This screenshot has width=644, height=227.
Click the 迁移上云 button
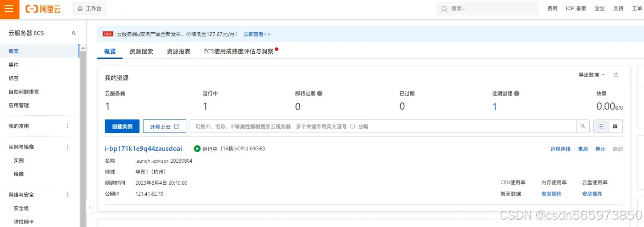[165, 126]
